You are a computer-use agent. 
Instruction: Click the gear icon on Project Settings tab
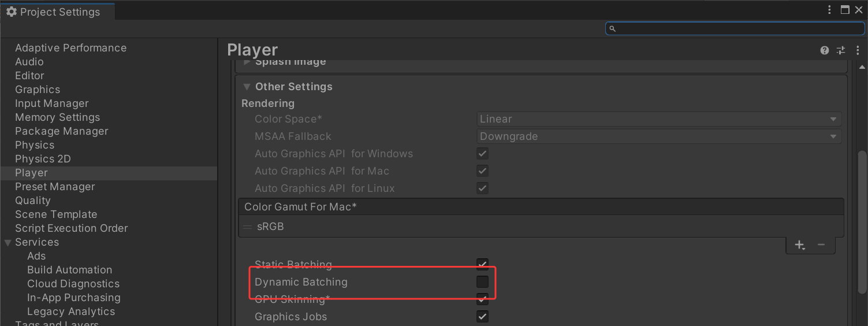(11, 12)
